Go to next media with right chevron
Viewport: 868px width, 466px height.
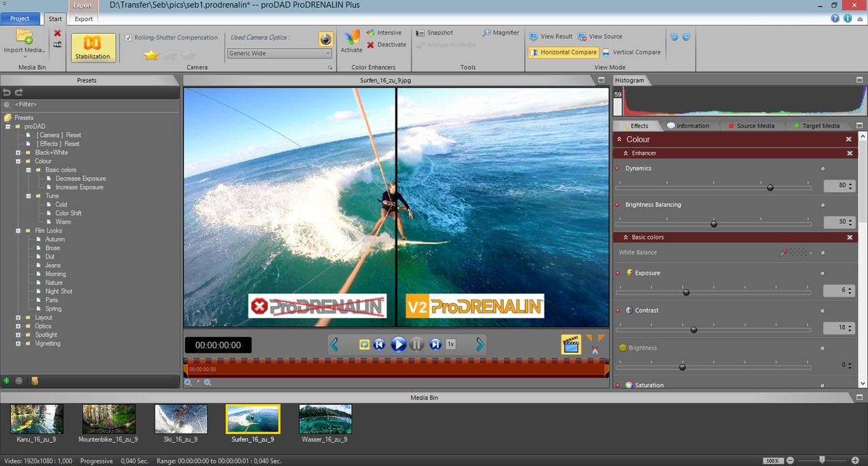click(x=480, y=345)
